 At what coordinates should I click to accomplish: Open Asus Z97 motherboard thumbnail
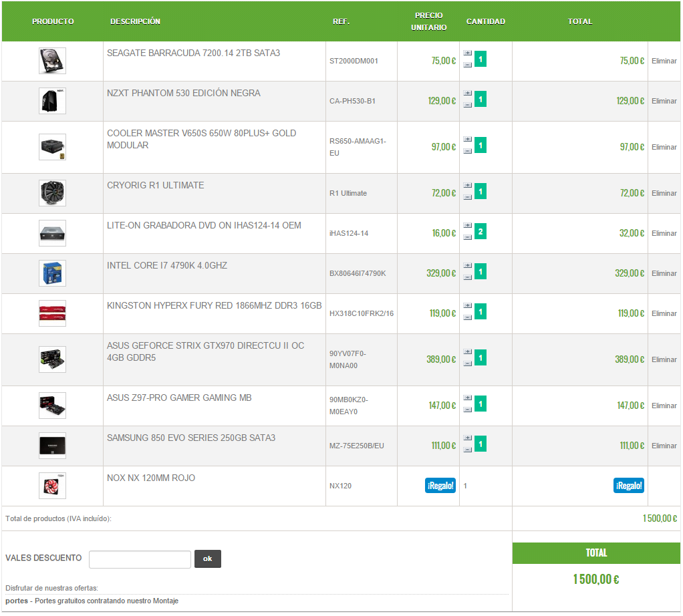tap(52, 406)
